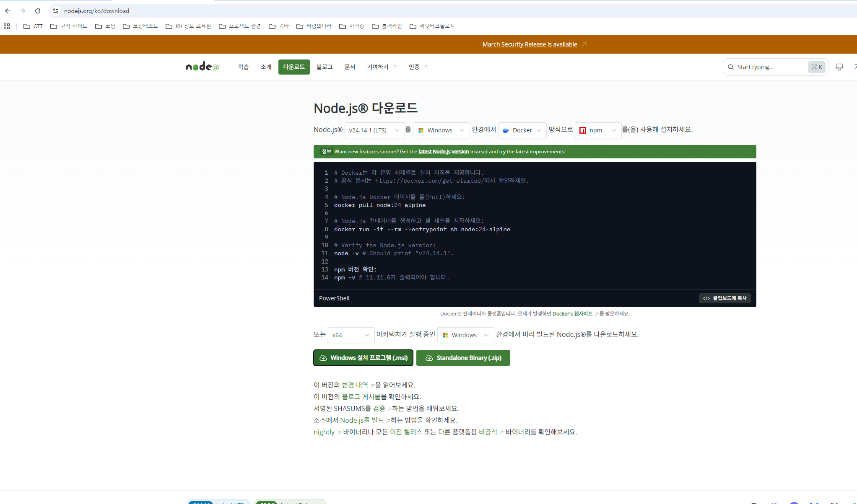This screenshot has width=857, height=504.
Task: Open the Chrome apps grid icon
Action: tap(7, 26)
